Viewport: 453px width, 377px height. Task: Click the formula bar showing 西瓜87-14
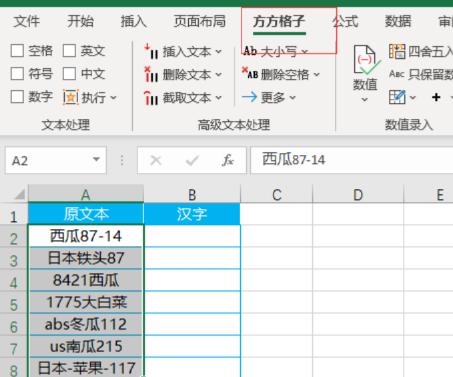tap(352, 160)
